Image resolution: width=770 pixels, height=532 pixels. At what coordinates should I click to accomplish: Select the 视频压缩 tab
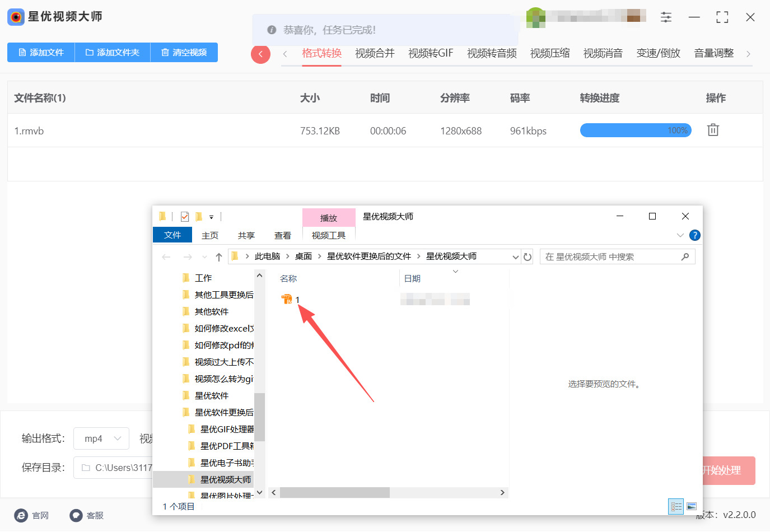pos(550,53)
